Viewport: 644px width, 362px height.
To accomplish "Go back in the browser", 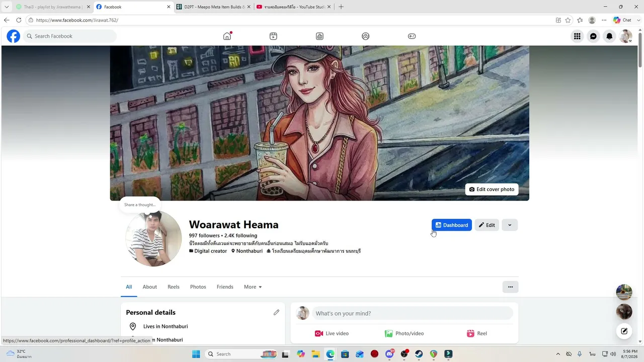I will pos(7,20).
